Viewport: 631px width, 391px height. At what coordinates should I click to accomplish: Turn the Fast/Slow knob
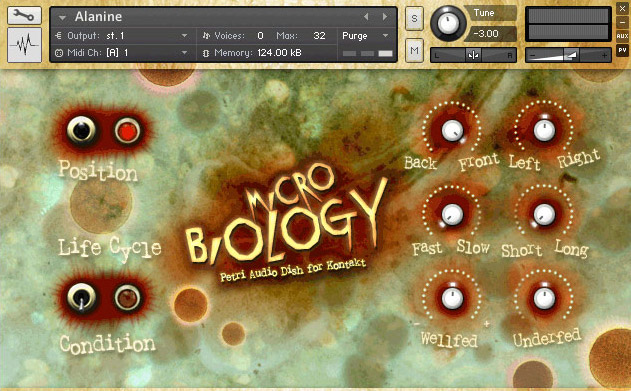pyautogui.click(x=452, y=214)
